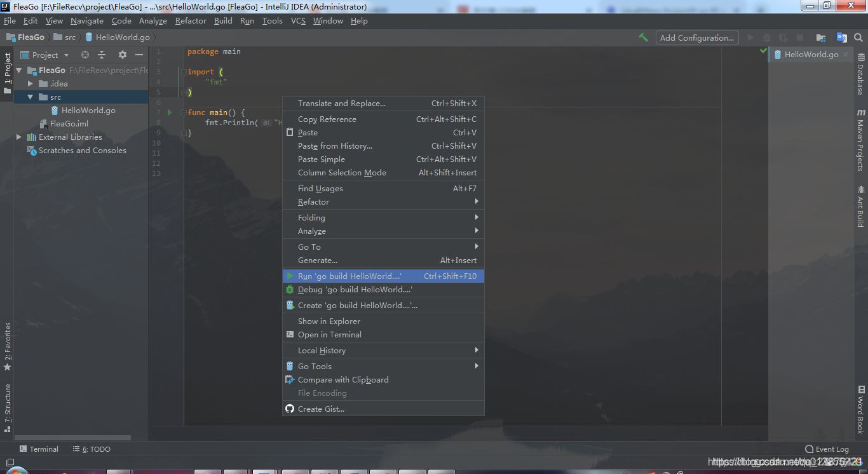Toggle the 1: Project side tab
Viewport: 868px width, 474px height.
pos(8,73)
